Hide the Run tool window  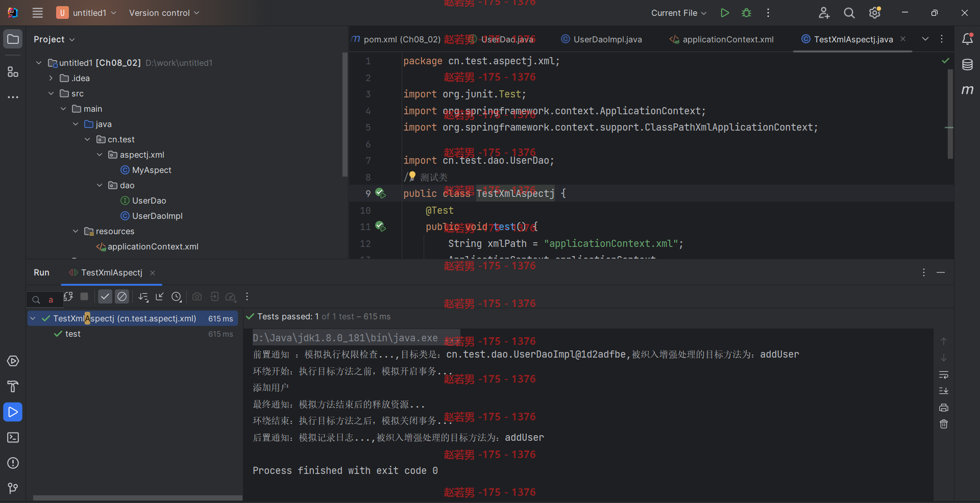click(941, 273)
